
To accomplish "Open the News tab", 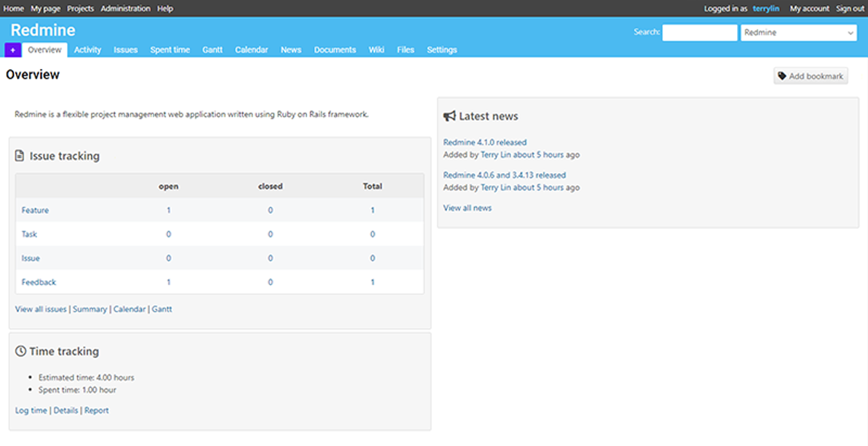I will [x=291, y=50].
